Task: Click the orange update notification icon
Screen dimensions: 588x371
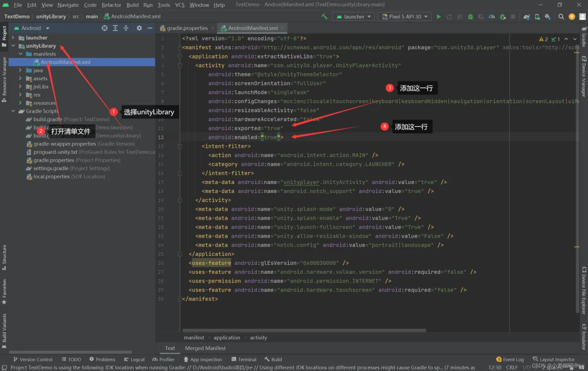Action: pyautogui.click(x=572, y=16)
